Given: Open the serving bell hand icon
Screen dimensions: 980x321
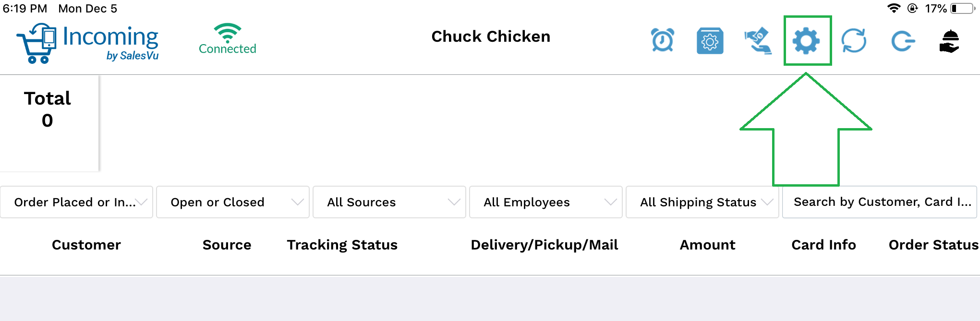Looking at the screenshot, I should [x=950, y=41].
